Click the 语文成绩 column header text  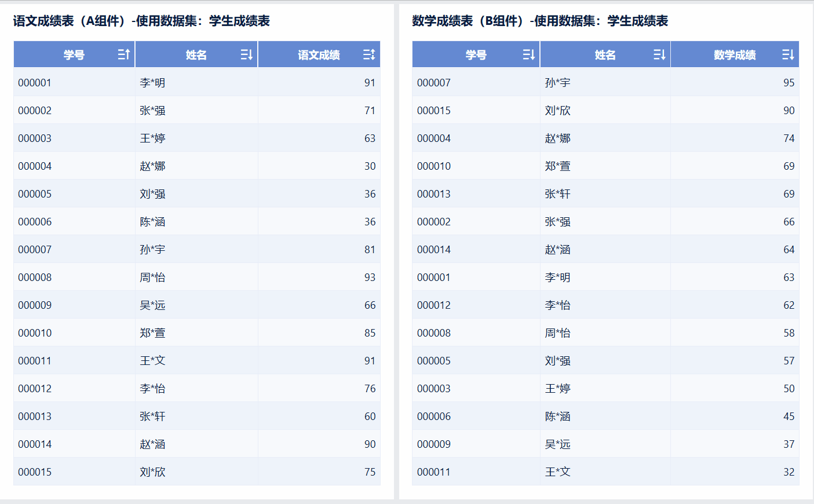click(319, 55)
